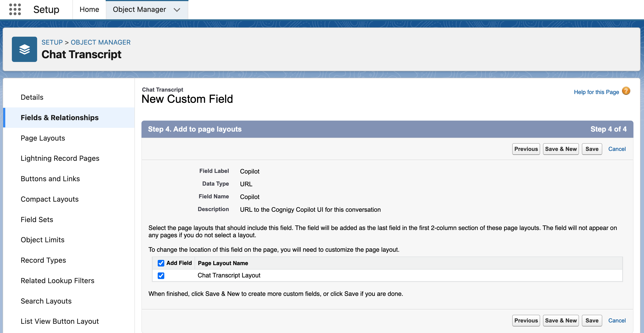Open the Object Manager tab
This screenshot has width=644, height=333.
click(139, 9)
